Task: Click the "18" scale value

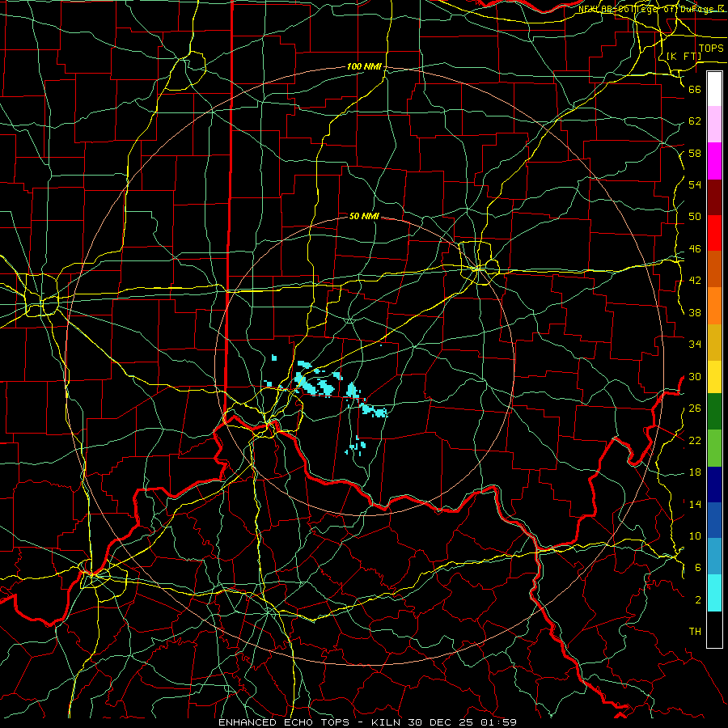Action: 695,472
